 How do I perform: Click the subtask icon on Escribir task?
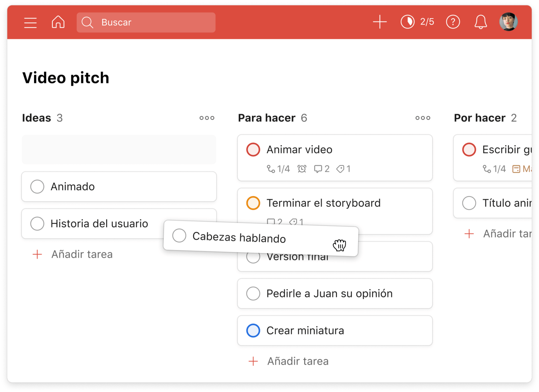point(486,169)
